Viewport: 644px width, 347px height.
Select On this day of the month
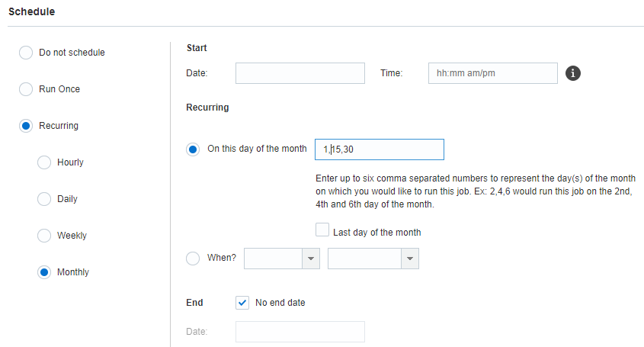click(x=194, y=149)
